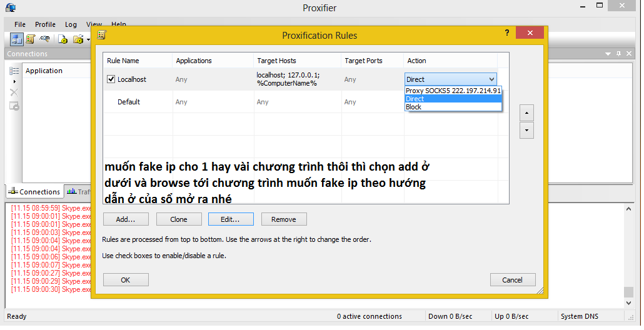Screen dimensions: 644x330
Task: Click the Advanced Settings document-gear toolbar icon
Action: click(x=63, y=39)
